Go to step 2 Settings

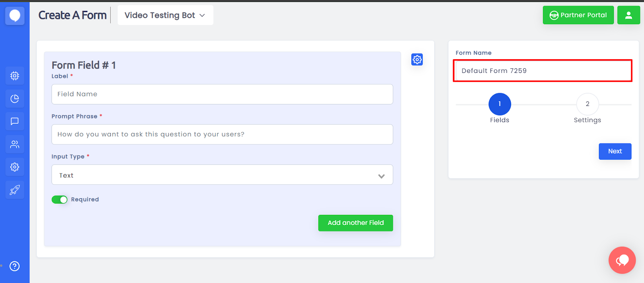point(587,104)
